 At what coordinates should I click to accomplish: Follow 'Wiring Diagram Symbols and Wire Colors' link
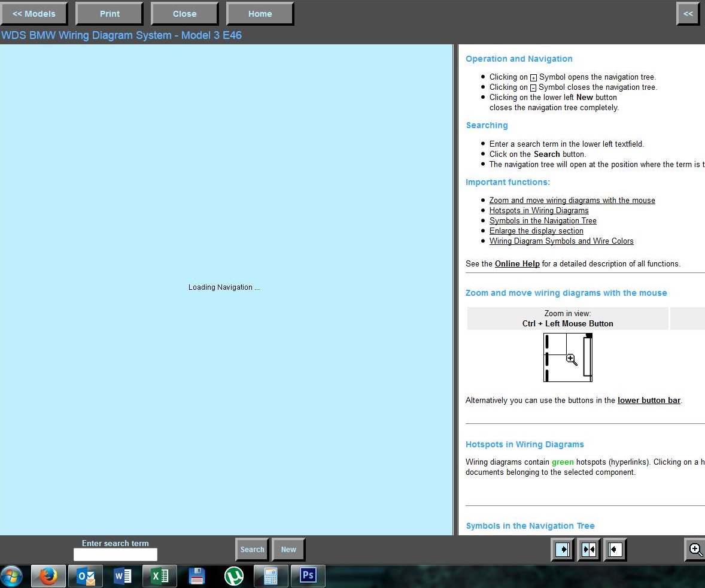coord(561,241)
